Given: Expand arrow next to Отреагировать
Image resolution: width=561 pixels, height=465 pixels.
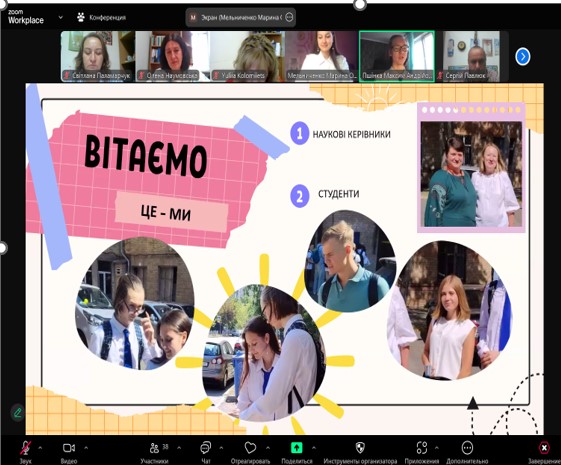Looking at the screenshot, I should click(x=268, y=447).
